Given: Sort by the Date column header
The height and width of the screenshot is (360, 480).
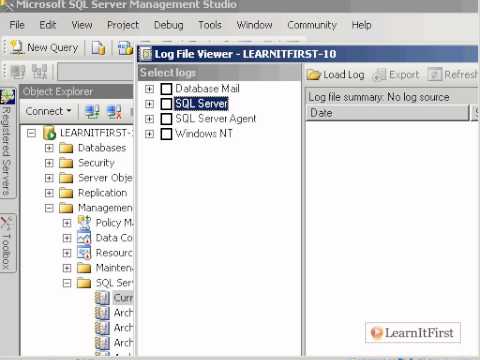Looking at the screenshot, I should (x=387, y=113).
